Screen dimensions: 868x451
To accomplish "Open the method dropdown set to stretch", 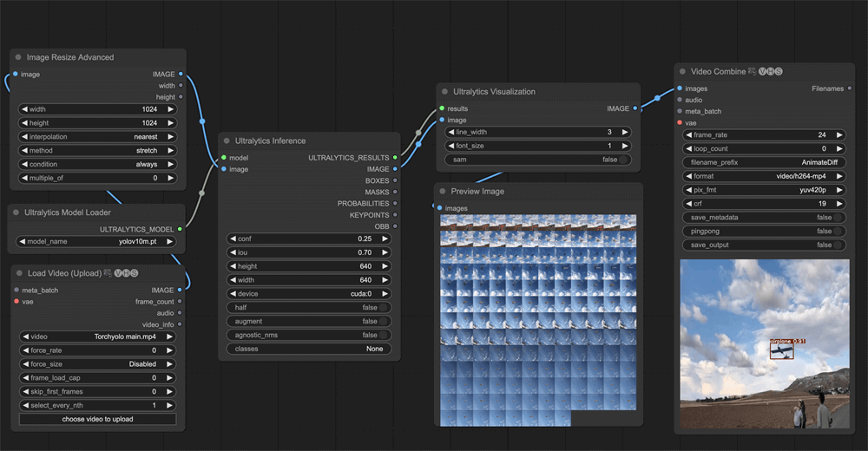I will point(98,151).
